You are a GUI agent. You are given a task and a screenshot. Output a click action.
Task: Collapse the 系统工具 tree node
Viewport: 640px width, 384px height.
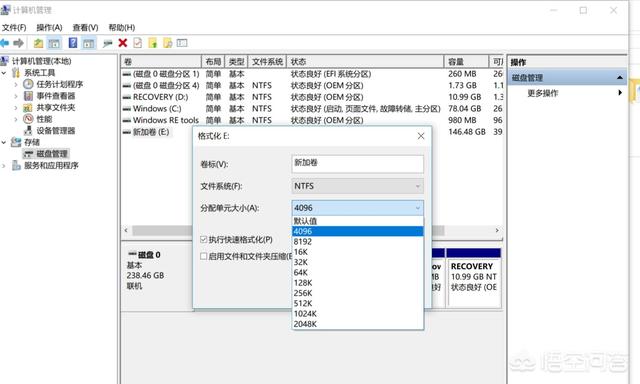click(4, 73)
